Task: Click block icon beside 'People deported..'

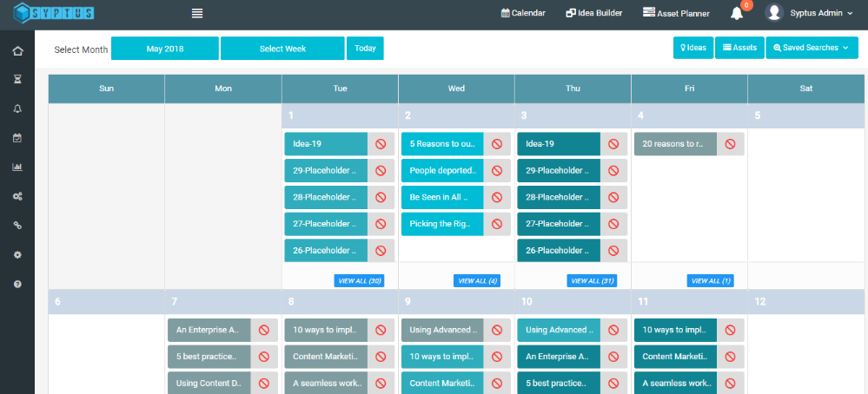Action: (x=497, y=171)
